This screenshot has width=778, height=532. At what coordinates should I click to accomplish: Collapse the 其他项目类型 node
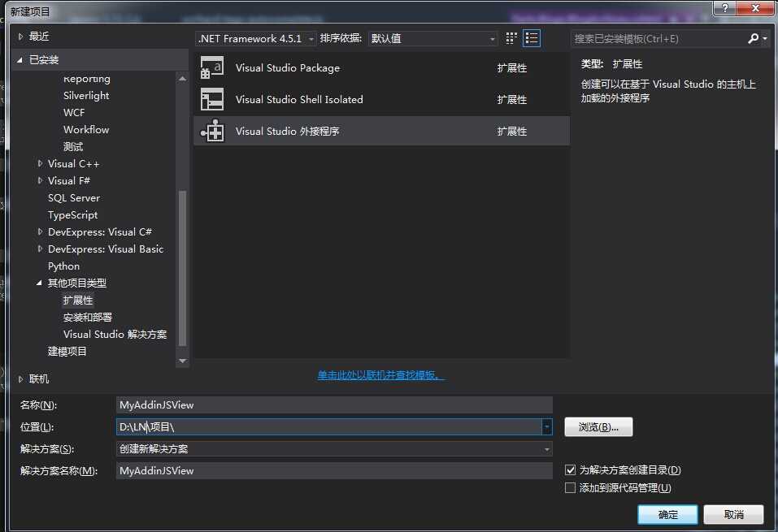[x=39, y=283]
